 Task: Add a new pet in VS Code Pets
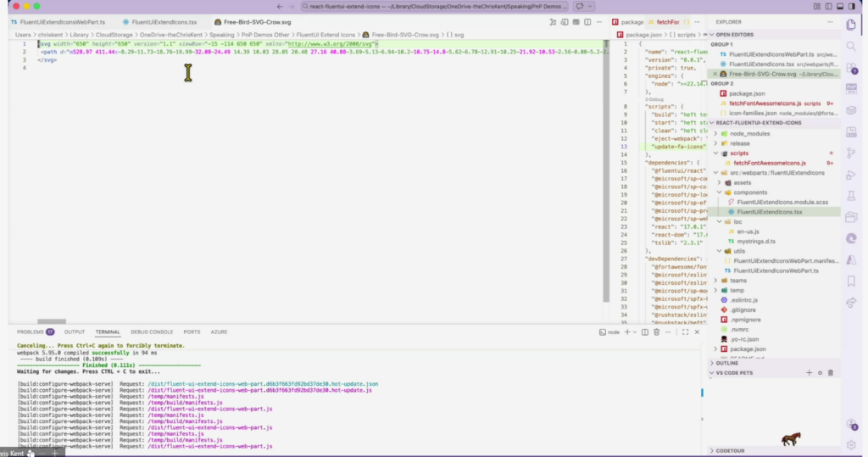(x=809, y=372)
